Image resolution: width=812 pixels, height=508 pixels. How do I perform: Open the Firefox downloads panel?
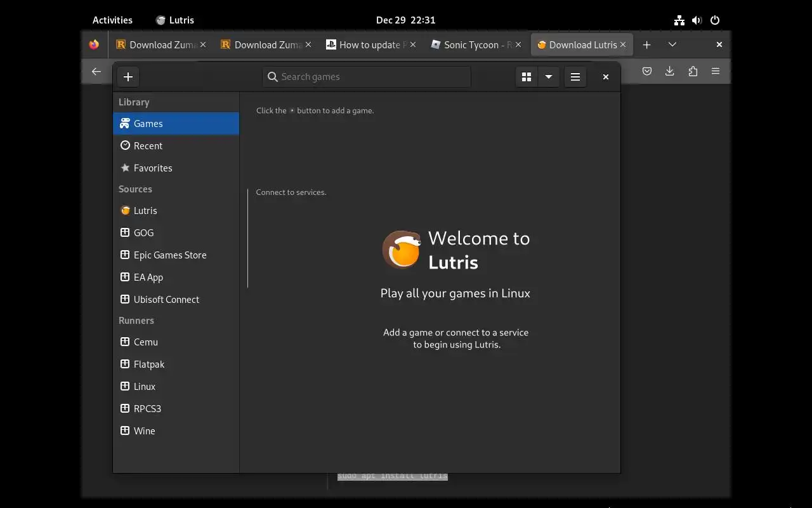pyautogui.click(x=669, y=72)
